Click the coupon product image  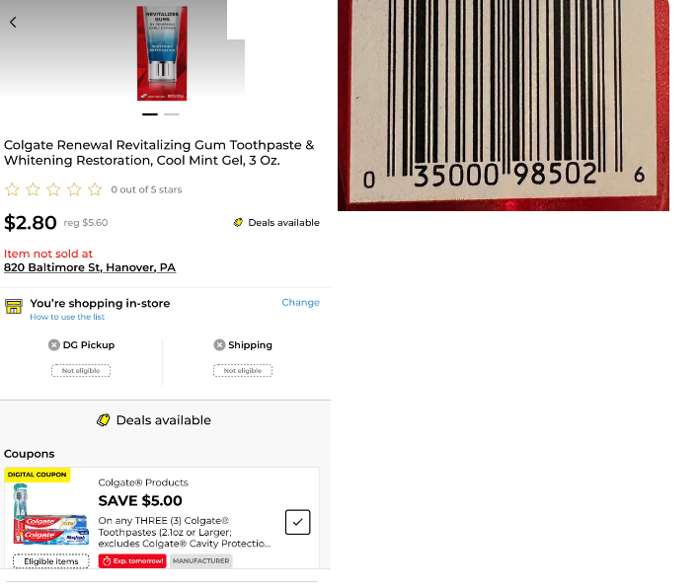click(x=49, y=514)
